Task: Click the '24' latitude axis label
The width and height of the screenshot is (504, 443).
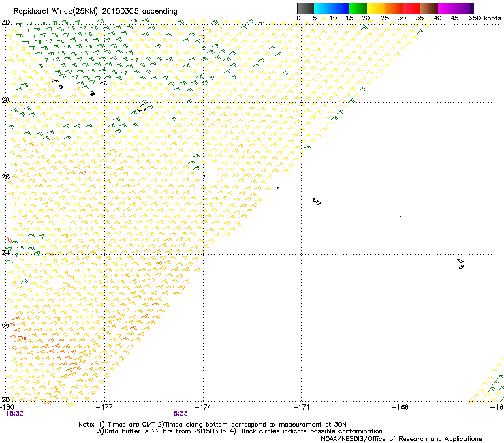Action: tap(5, 253)
